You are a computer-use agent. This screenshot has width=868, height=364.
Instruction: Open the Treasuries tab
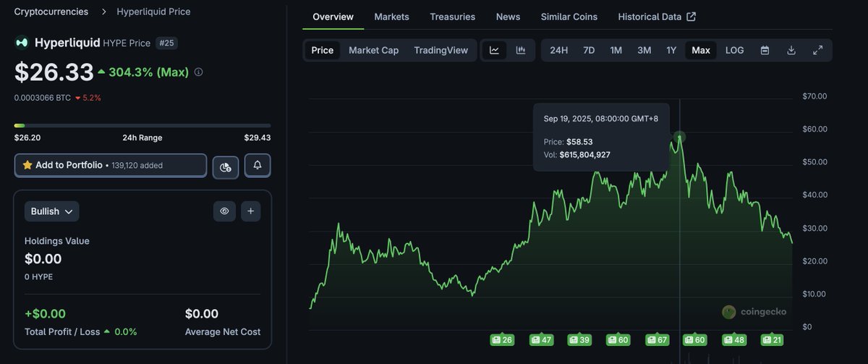pos(453,17)
